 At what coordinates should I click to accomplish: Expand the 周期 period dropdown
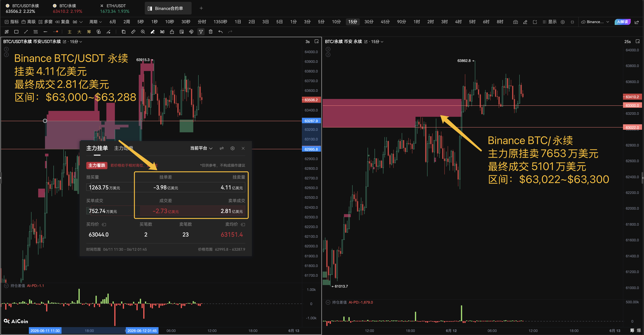coord(95,22)
